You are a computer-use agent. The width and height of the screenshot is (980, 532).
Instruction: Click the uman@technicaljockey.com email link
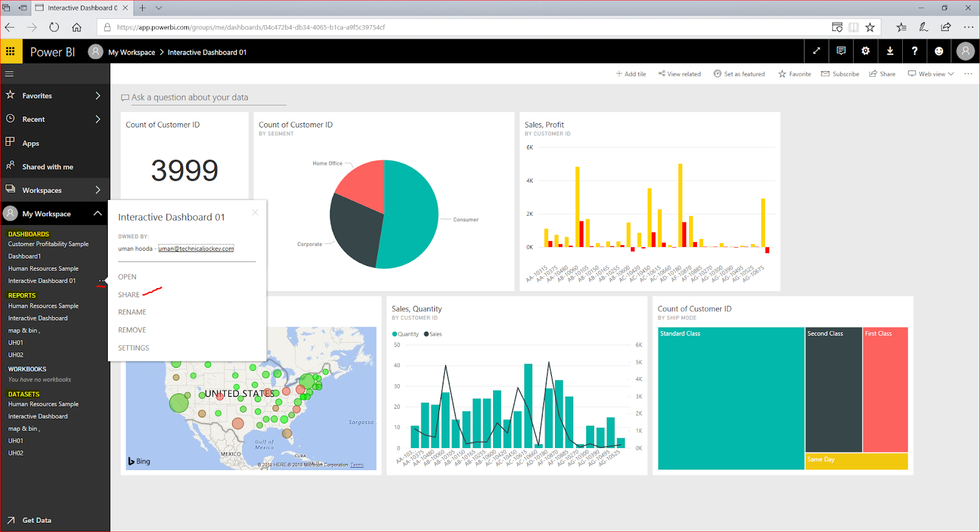click(196, 249)
